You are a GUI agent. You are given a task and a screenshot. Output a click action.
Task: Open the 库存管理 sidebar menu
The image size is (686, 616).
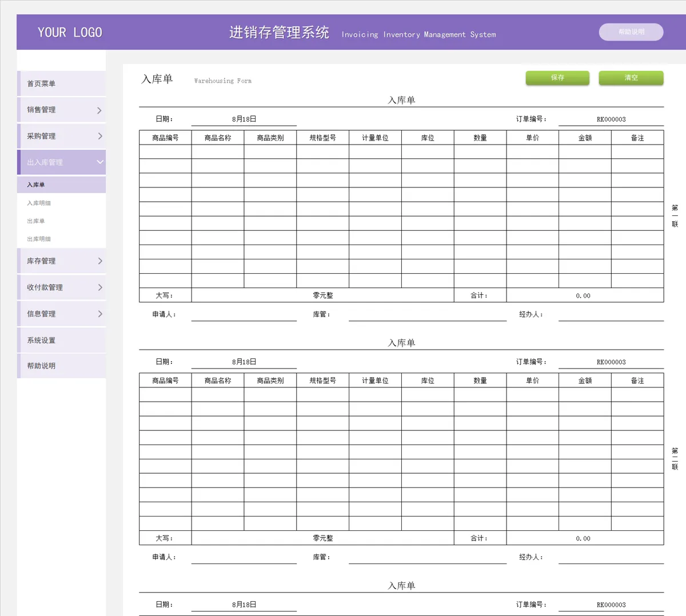coord(62,261)
